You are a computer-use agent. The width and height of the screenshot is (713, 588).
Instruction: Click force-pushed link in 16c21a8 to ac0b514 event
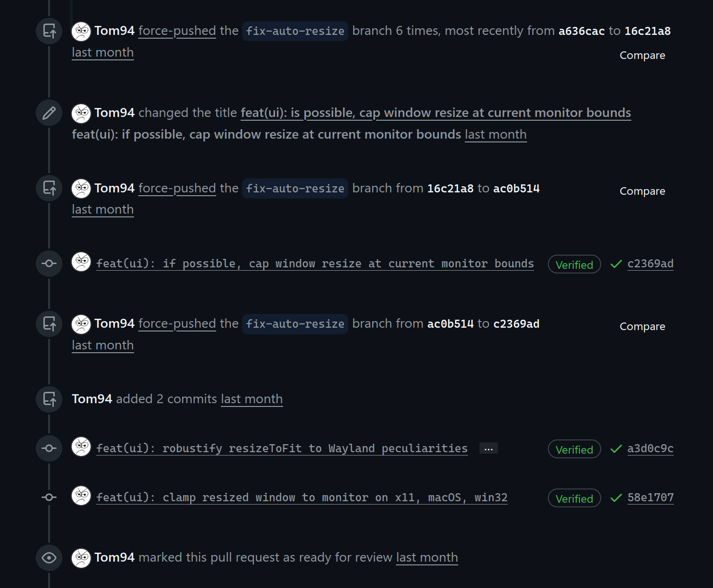177,189
